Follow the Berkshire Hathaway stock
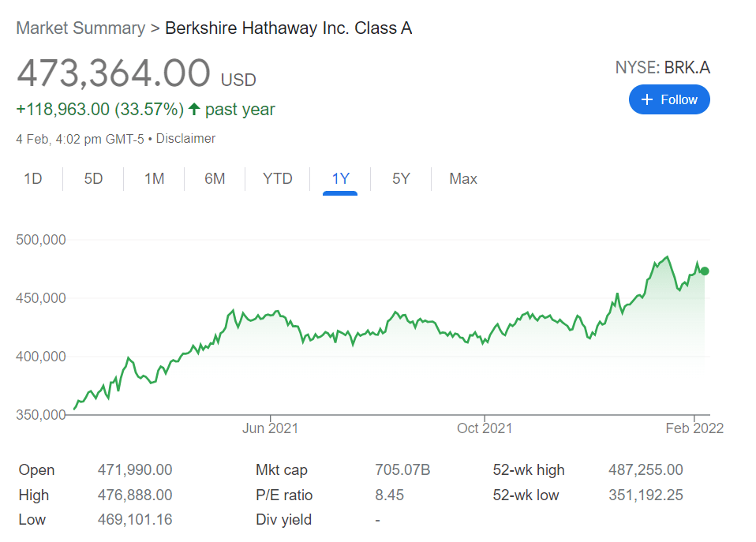This screenshot has height=542, width=756. tap(669, 100)
